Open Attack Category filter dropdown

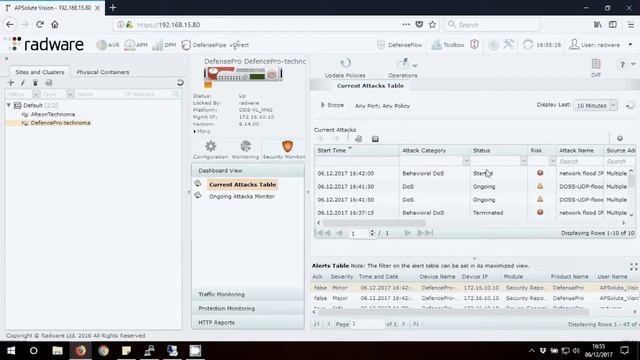(466, 162)
